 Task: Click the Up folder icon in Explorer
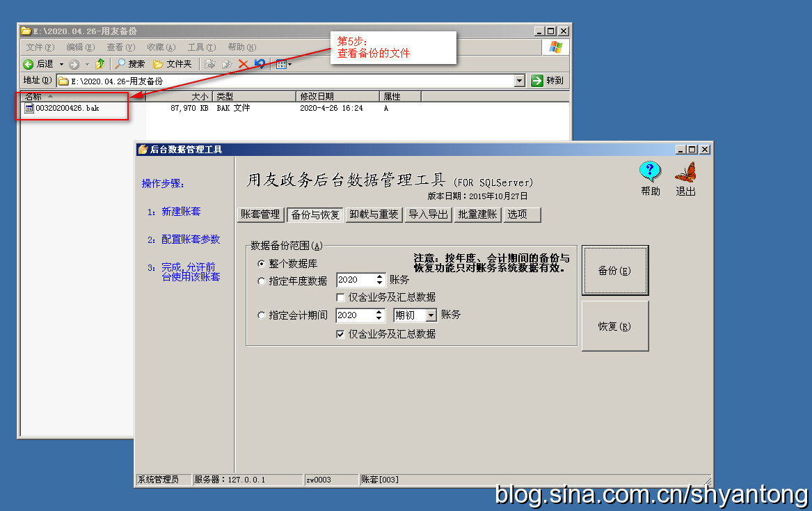(100, 64)
